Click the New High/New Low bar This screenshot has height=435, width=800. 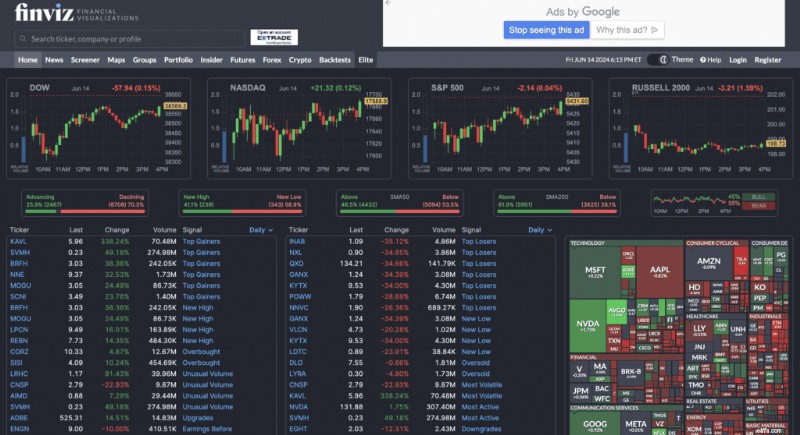click(242, 203)
